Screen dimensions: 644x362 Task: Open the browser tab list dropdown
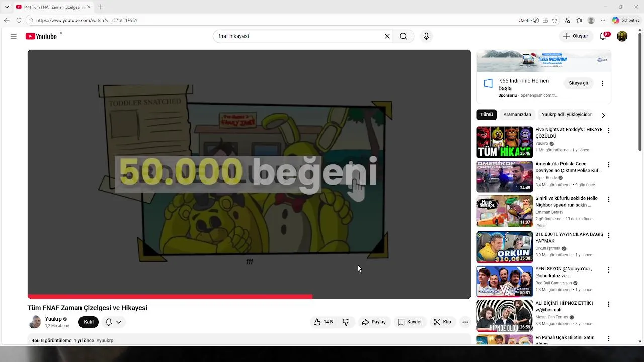click(x=7, y=7)
